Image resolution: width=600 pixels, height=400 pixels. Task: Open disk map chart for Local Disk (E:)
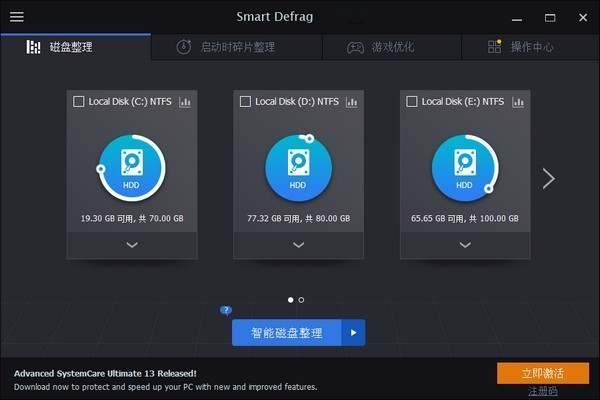pyautogui.click(x=518, y=102)
